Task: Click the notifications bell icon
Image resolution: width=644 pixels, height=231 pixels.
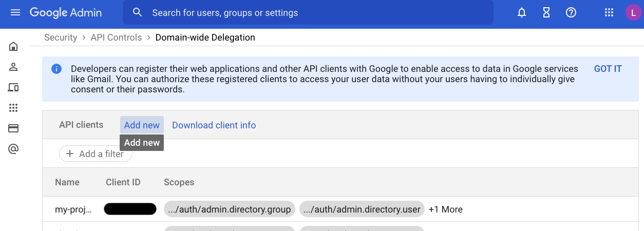Action: pyautogui.click(x=522, y=13)
